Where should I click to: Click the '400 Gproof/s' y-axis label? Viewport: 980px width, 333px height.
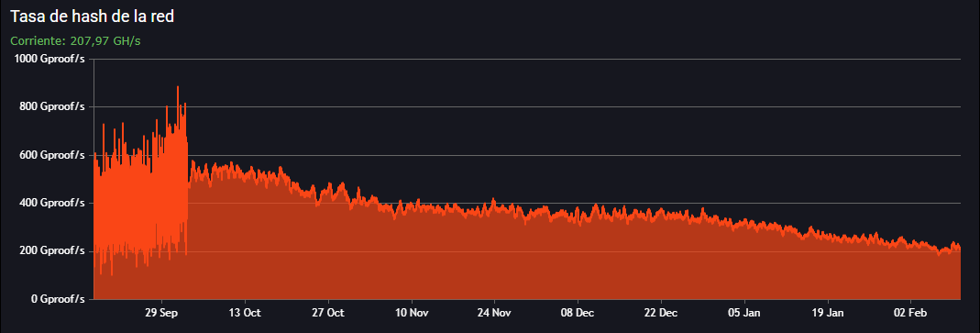click(x=51, y=203)
